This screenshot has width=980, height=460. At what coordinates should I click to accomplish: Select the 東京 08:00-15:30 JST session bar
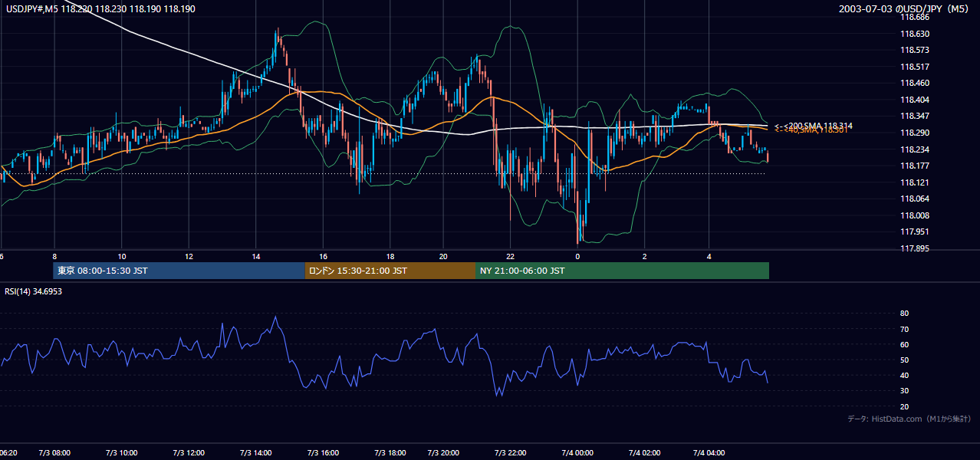click(x=179, y=271)
